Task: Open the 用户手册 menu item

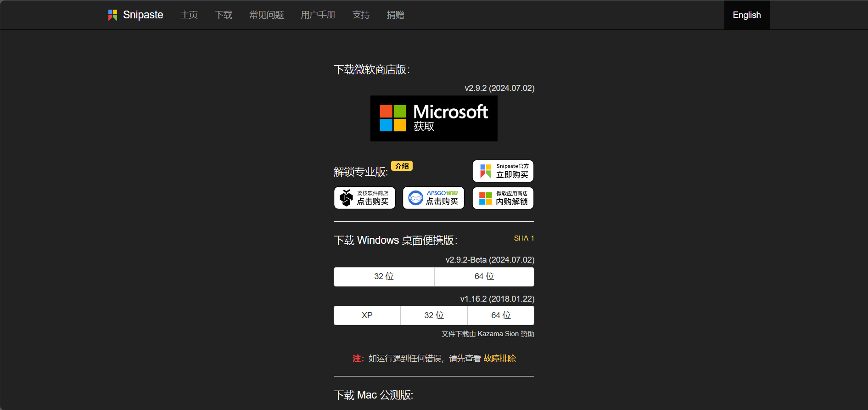Action: [318, 15]
